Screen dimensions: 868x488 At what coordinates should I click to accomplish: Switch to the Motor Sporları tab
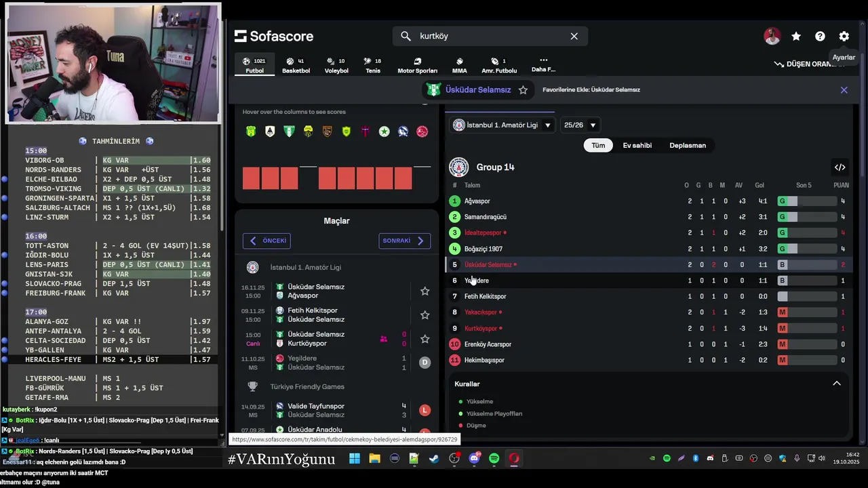pos(417,65)
